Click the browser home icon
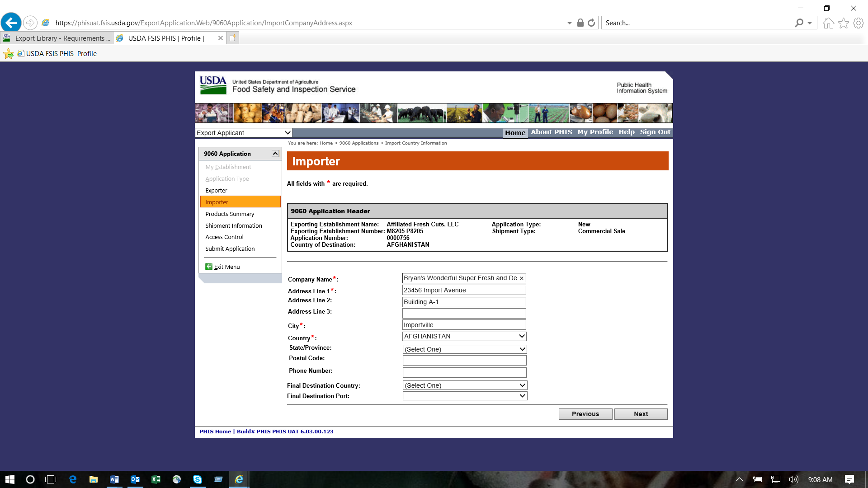 pos(828,23)
